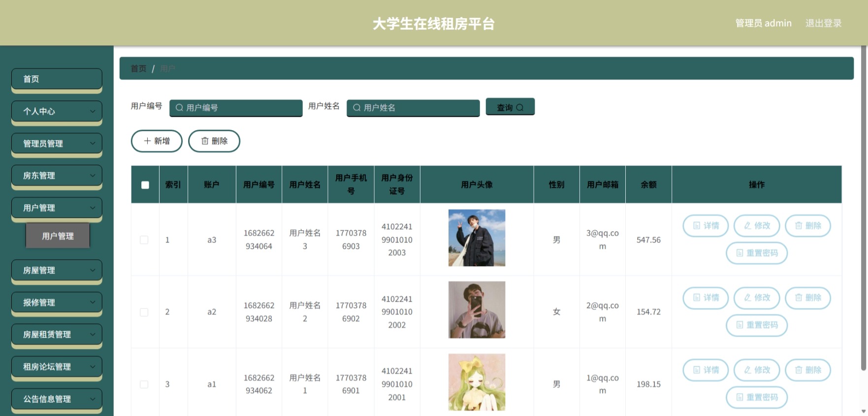Check the row checkbox for user a1

coord(144,384)
